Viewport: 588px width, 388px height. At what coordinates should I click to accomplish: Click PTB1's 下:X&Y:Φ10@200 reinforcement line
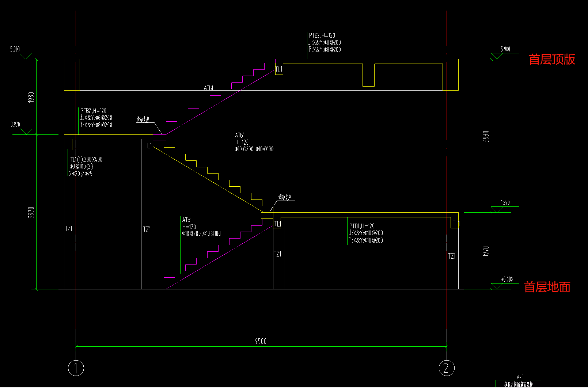pos(366,240)
